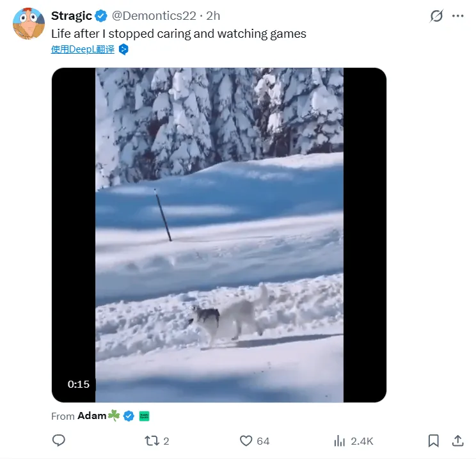
Task: Play the snowy dog video
Action: click(219, 235)
